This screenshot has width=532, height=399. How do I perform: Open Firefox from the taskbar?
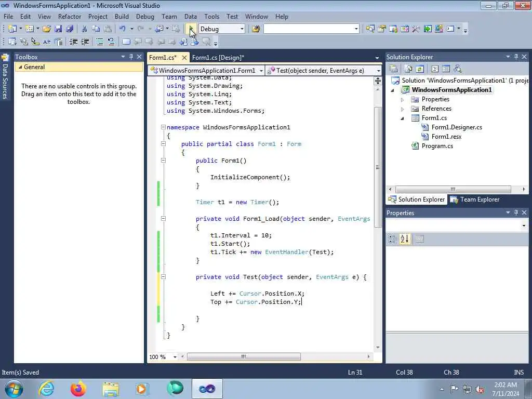click(78, 389)
